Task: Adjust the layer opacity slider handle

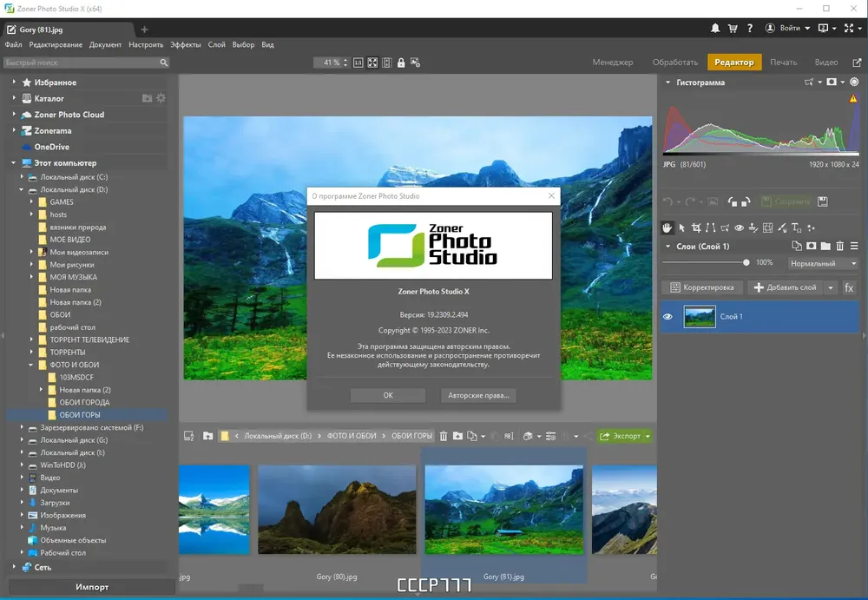Action: click(746, 262)
